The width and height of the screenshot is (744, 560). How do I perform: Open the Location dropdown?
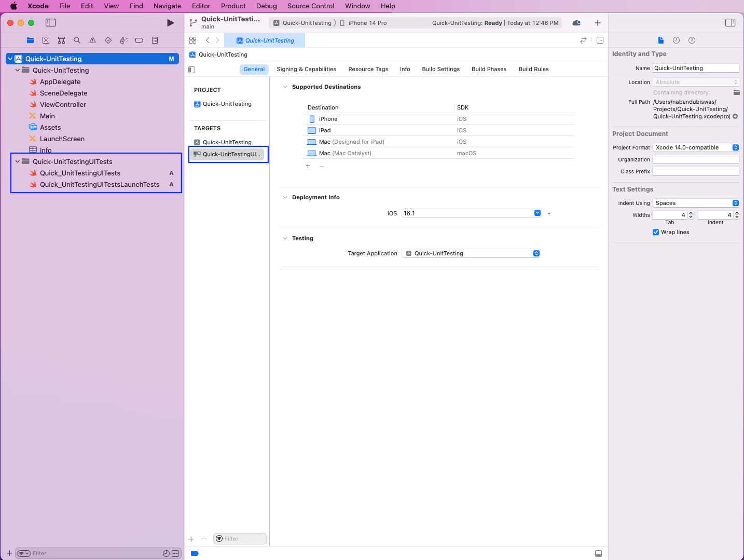tap(696, 83)
